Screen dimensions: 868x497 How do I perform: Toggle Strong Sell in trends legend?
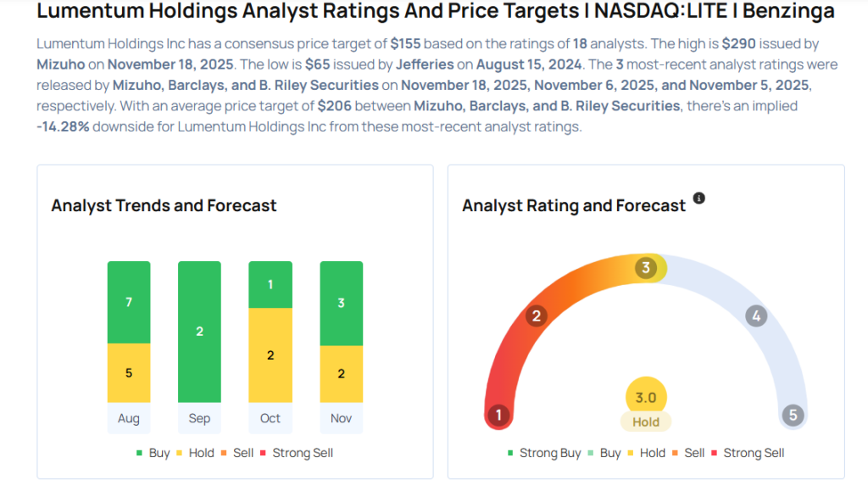click(296, 453)
